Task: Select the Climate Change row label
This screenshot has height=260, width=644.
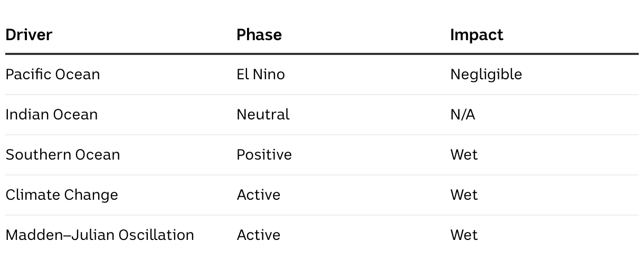Action: point(61,195)
